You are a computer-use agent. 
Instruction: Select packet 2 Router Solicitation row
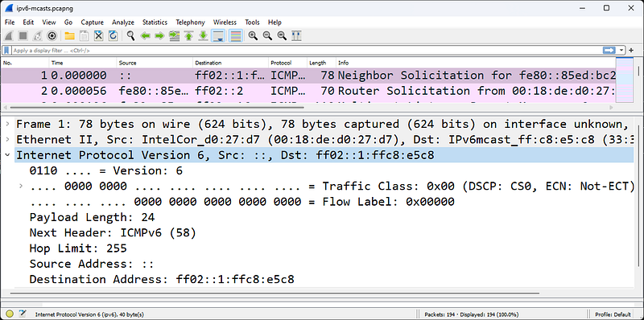(x=308, y=91)
